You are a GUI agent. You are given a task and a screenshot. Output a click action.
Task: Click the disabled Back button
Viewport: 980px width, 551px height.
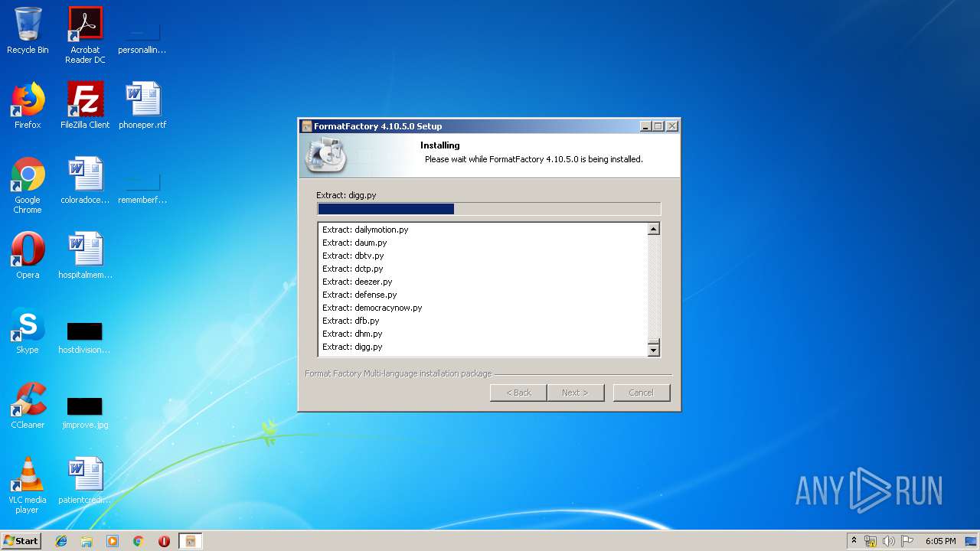[518, 393]
